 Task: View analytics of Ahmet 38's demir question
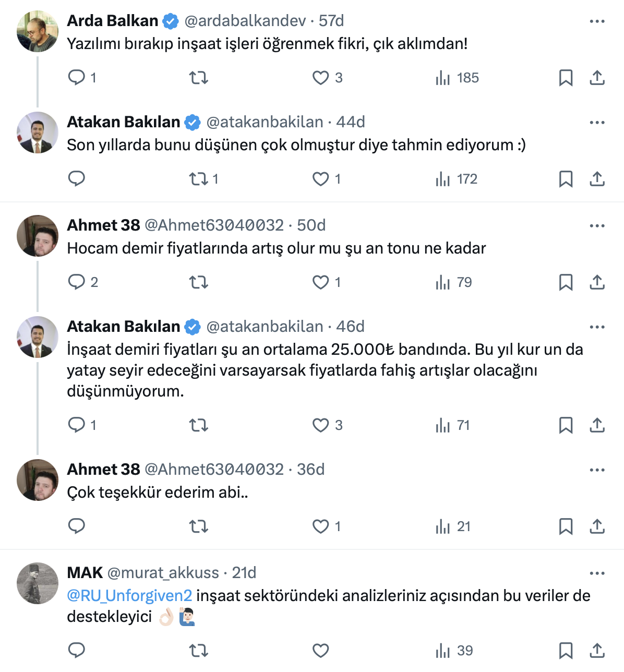(443, 282)
